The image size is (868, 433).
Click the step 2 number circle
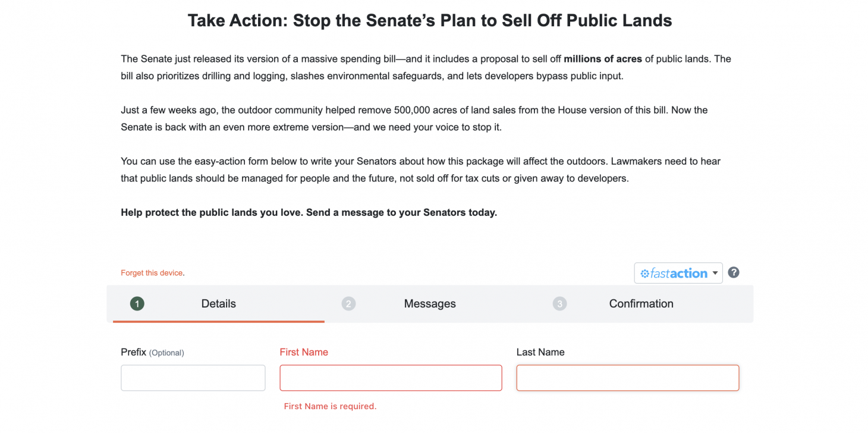point(348,304)
